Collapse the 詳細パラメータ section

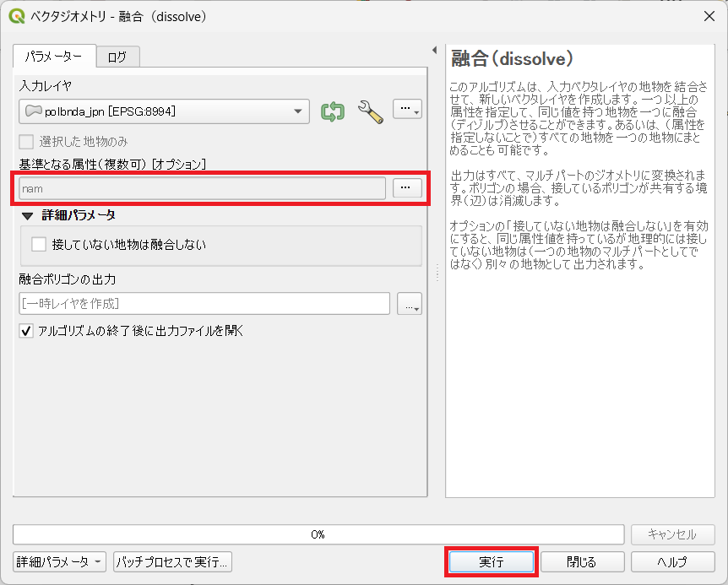pos(27,216)
